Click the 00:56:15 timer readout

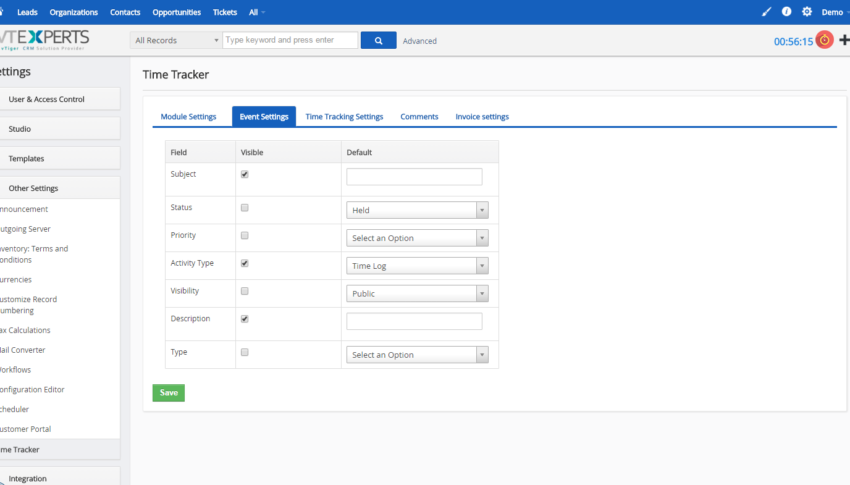coord(793,41)
